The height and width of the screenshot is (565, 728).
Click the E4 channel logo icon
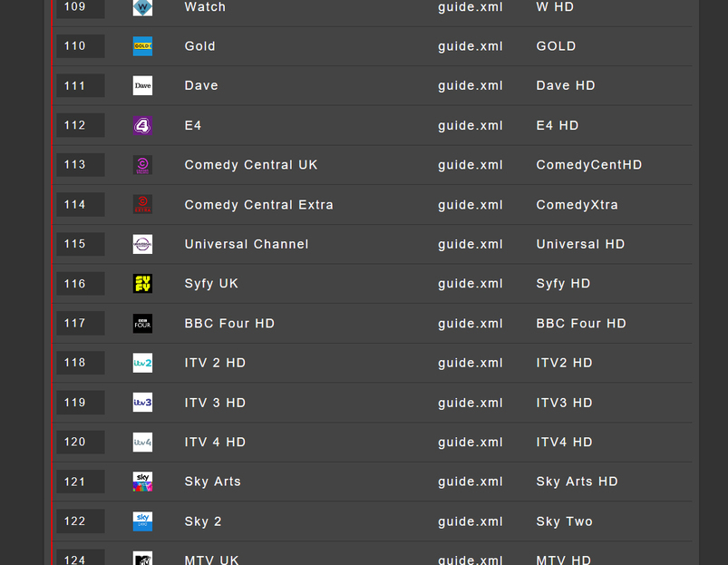[x=142, y=125]
